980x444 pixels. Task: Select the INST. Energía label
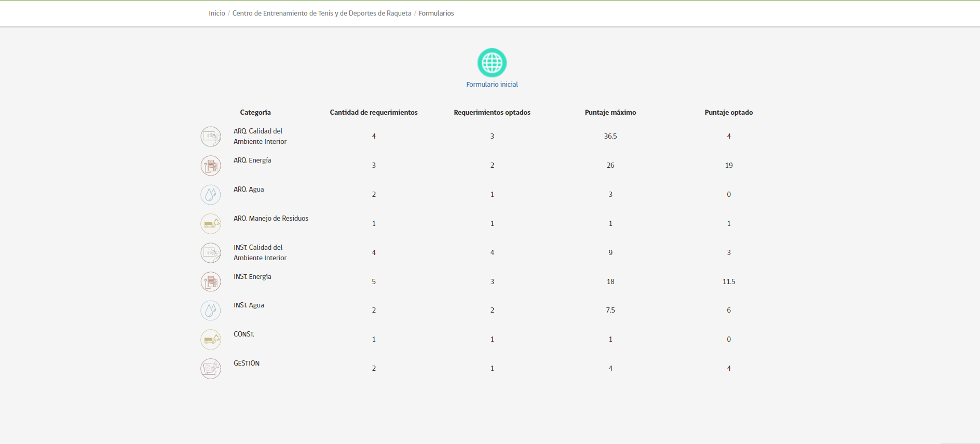(252, 276)
